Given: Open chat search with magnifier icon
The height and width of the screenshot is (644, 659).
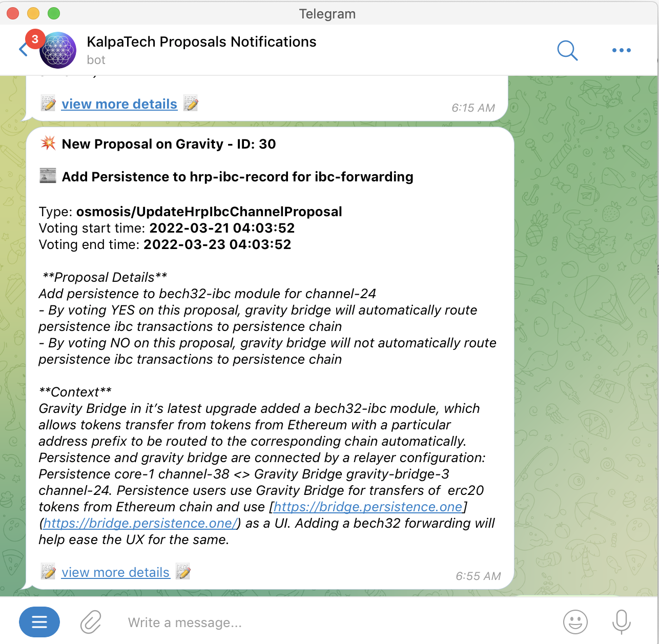Looking at the screenshot, I should click(567, 50).
